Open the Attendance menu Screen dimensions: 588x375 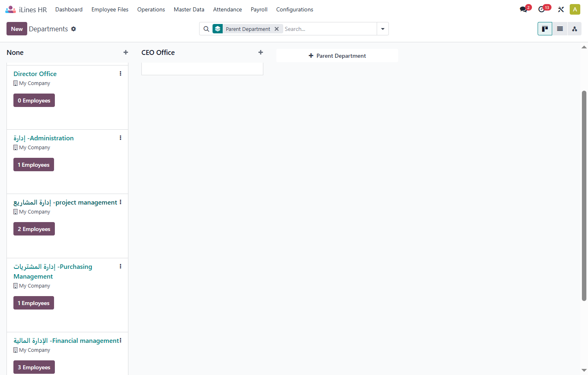click(x=228, y=9)
